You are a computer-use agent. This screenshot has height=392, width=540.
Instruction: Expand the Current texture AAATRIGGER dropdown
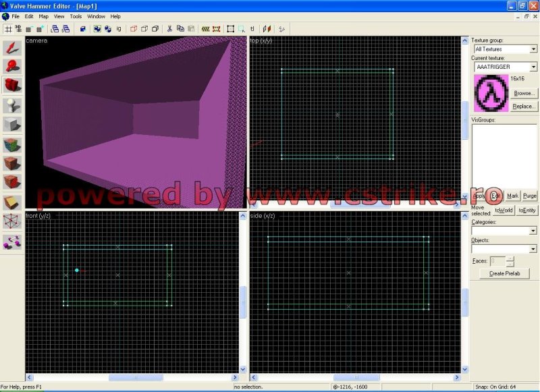[533, 67]
